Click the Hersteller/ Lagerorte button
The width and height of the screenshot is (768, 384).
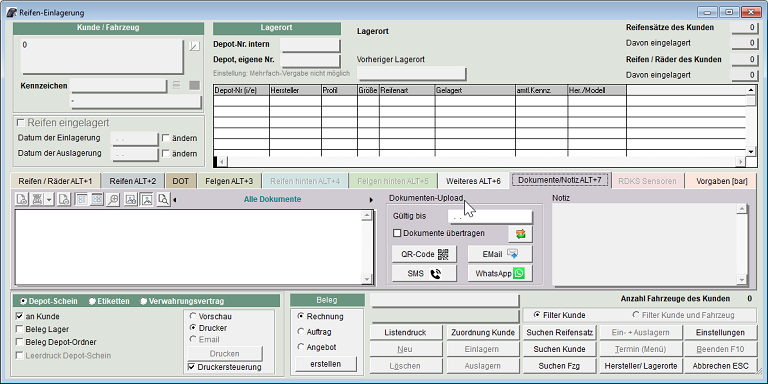640,366
